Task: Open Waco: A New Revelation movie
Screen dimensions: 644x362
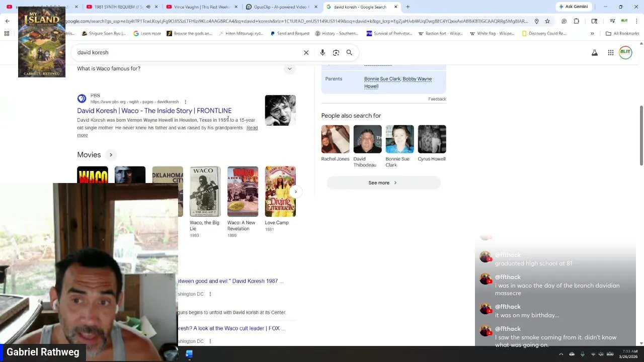Action: coord(243,202)
